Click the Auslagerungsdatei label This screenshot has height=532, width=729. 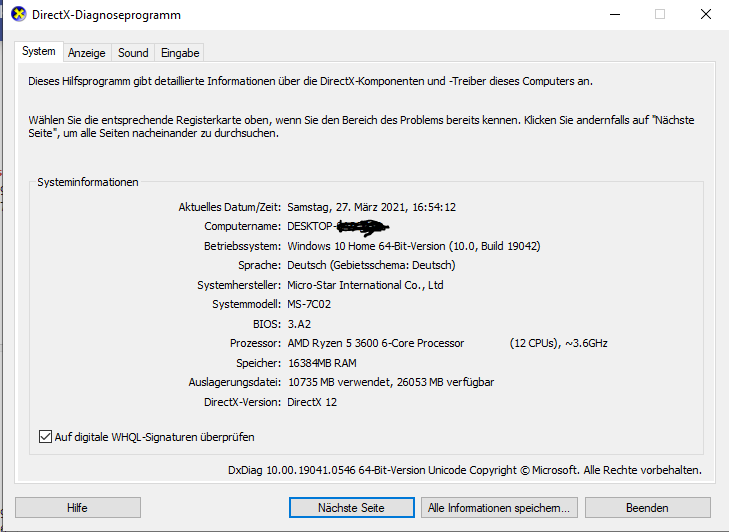[235, 382]
